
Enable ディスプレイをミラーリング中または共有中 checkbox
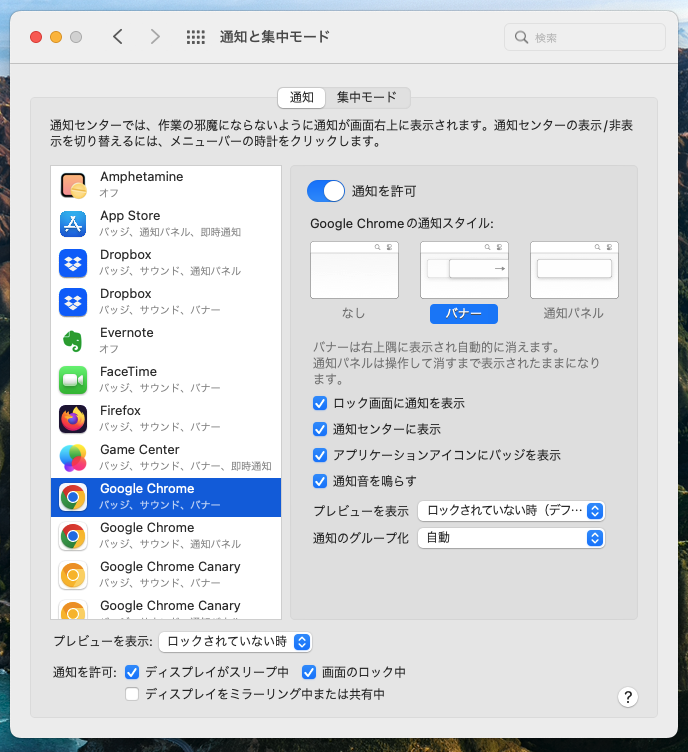pos(132,694)
